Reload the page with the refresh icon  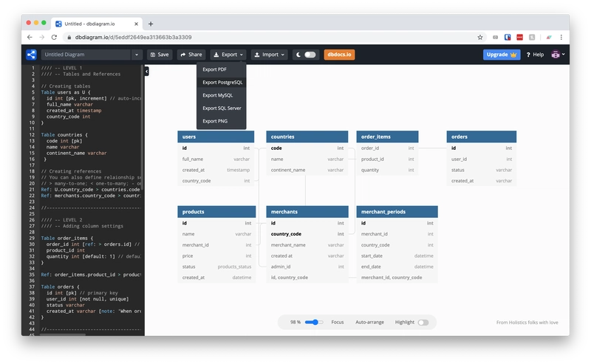[54, 38]
